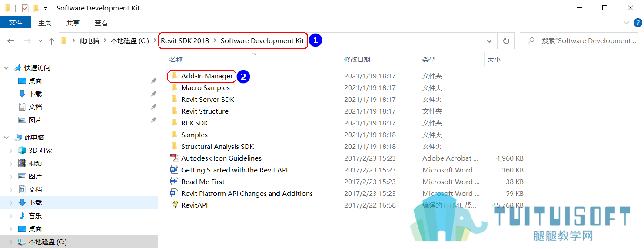Select the Read Me First file name
The height and width of the screenshot is (249, 644).
203,182
